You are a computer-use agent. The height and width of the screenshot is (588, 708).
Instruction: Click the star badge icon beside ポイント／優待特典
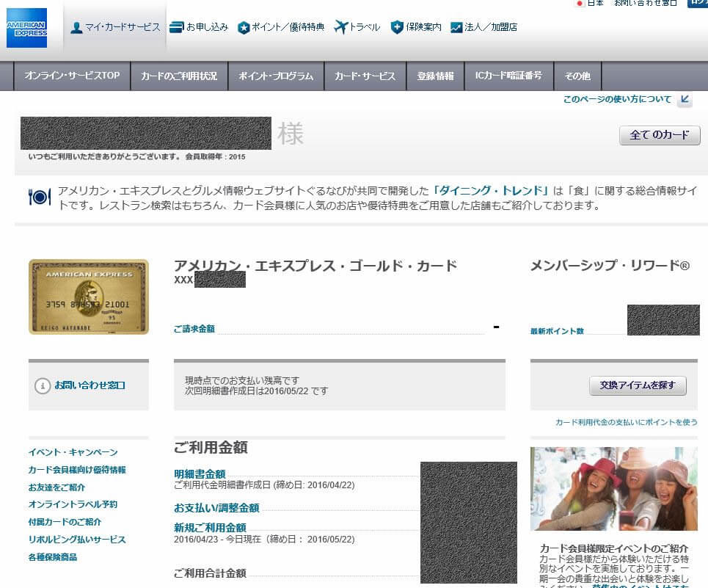pyautogui.click(x=244, y=28)
